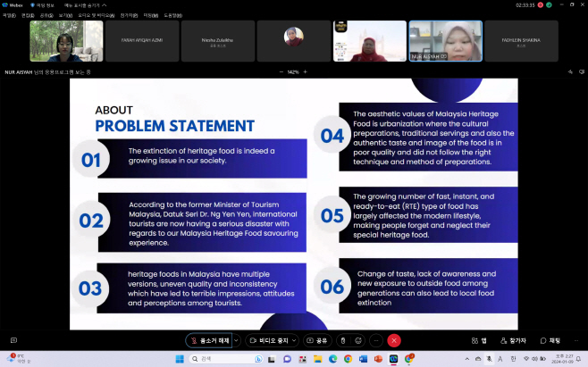The width and height of the screenshot is (588, 367).
Task: Open the Chat (채팅) panel
Action: coord(550,340)
